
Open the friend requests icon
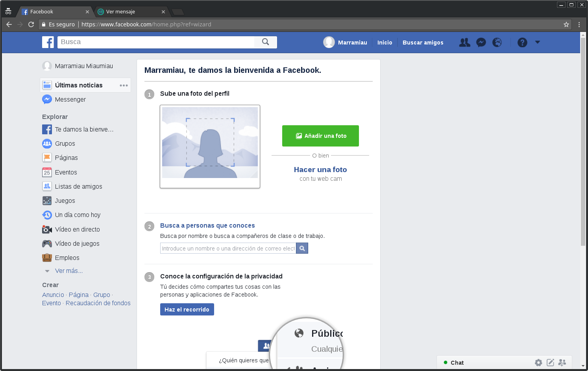coord(464,42)
